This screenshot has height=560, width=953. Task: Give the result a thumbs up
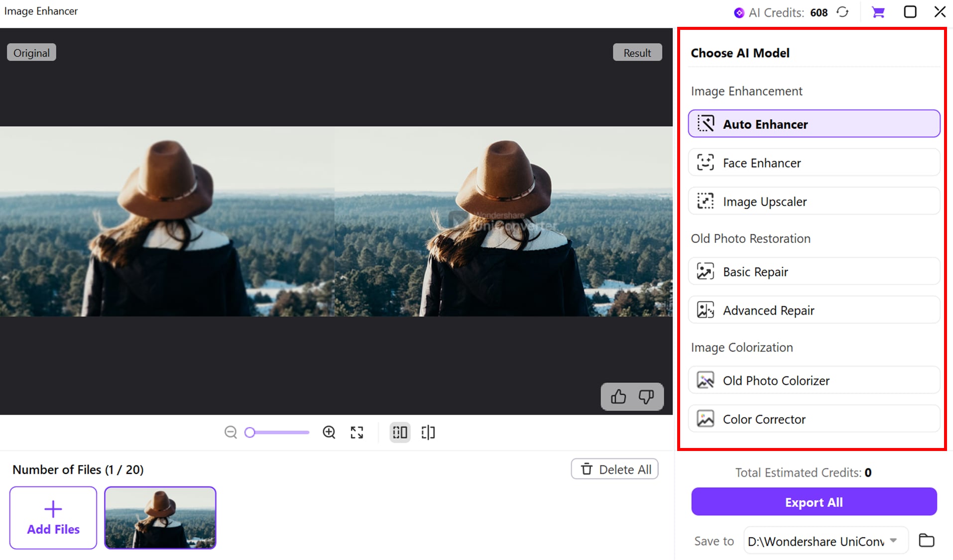click(x=618, y=397)
